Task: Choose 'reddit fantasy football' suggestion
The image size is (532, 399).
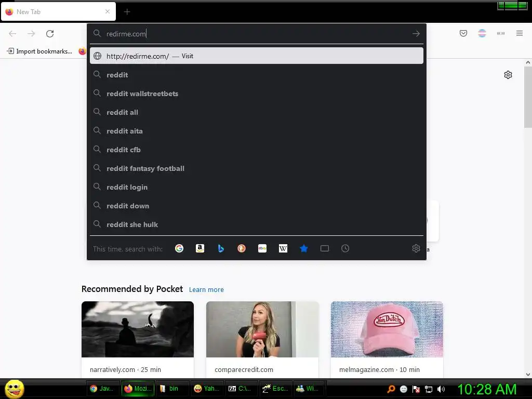Action: pyautogui.click(x=257, y=168)
